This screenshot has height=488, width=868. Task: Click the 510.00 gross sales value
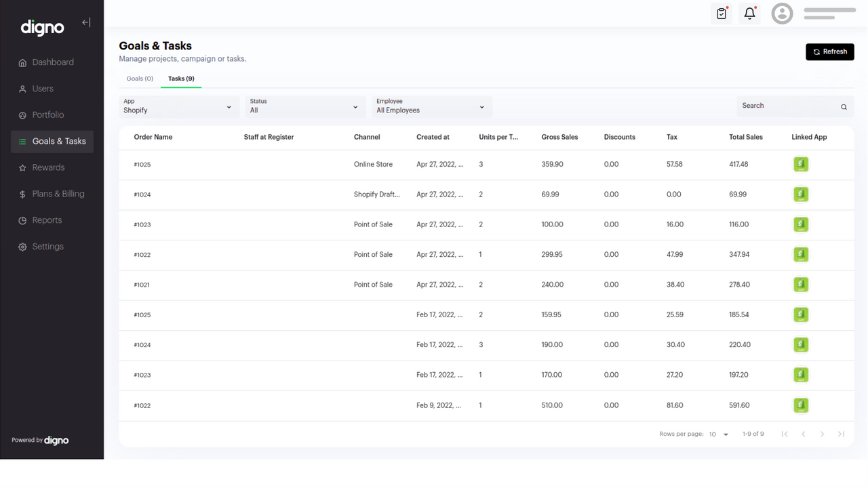tap(552, 405)
